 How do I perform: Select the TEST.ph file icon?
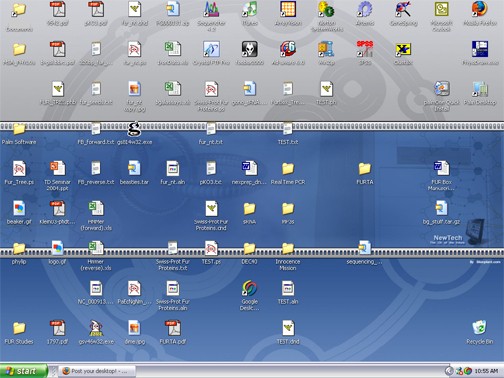point(326,89)
